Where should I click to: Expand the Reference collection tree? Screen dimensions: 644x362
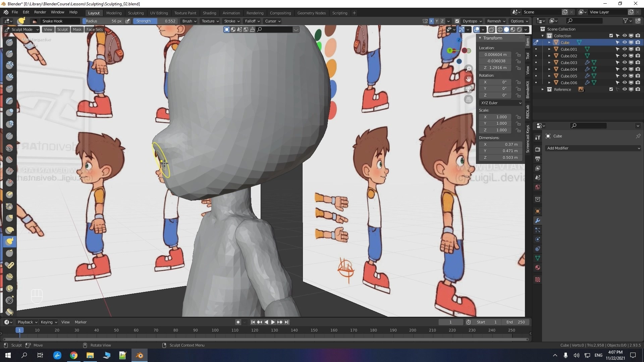tap(542, 89)
